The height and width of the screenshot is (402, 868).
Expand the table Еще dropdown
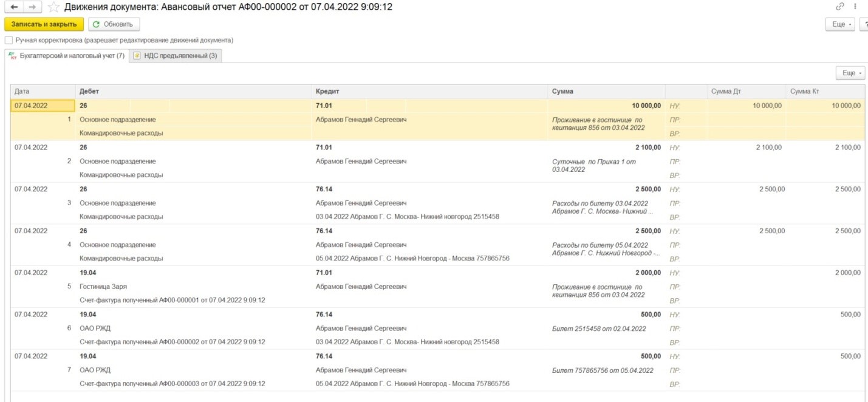850,73
